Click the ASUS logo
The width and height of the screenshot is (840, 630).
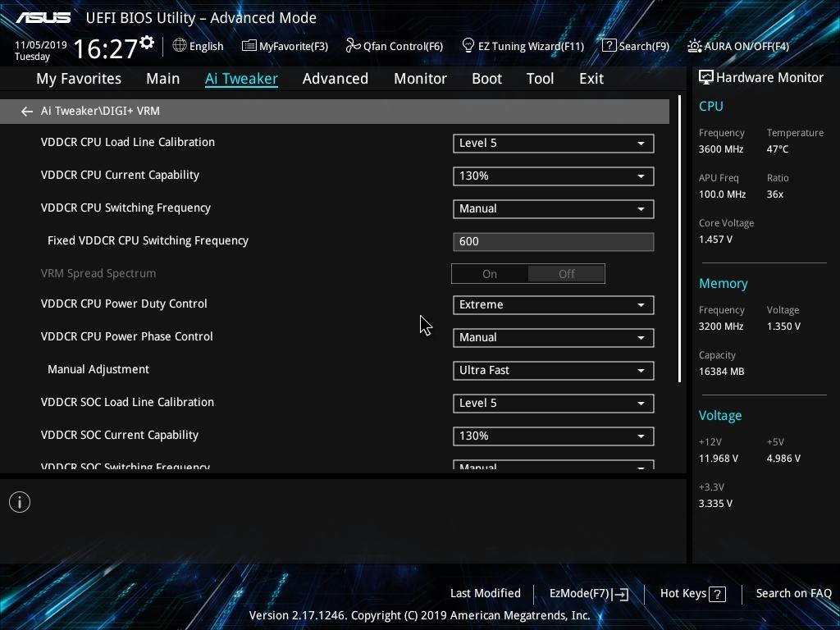click(43, 18)
